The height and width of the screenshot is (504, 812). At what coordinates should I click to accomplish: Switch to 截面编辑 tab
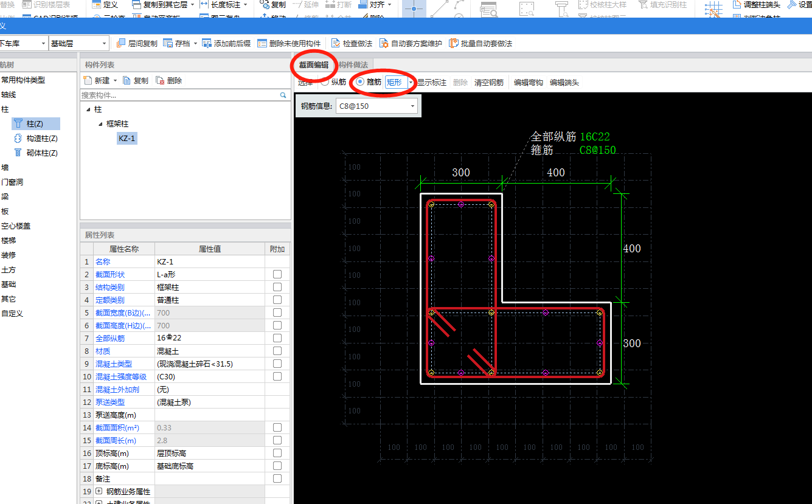[314, 65]
